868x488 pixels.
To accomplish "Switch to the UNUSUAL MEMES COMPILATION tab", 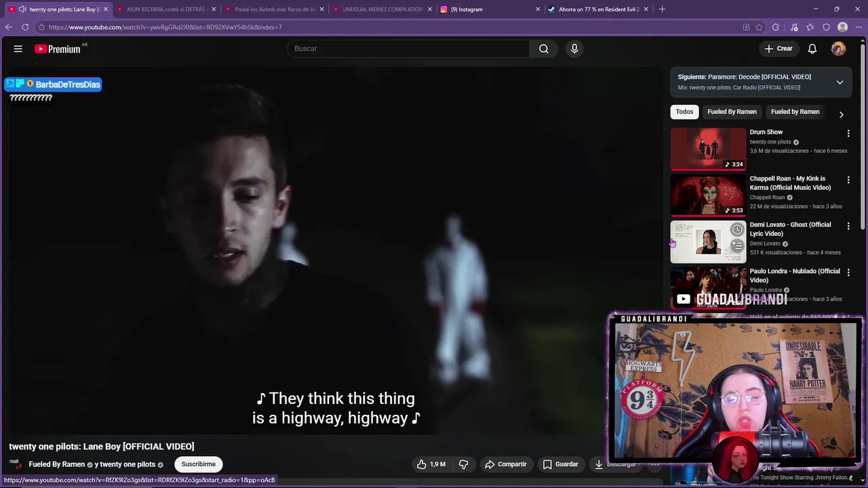I will [382, 9].
